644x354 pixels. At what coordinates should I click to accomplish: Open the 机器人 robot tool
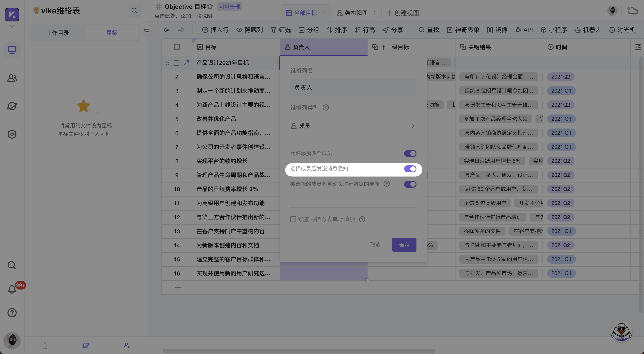click(588, 30)
